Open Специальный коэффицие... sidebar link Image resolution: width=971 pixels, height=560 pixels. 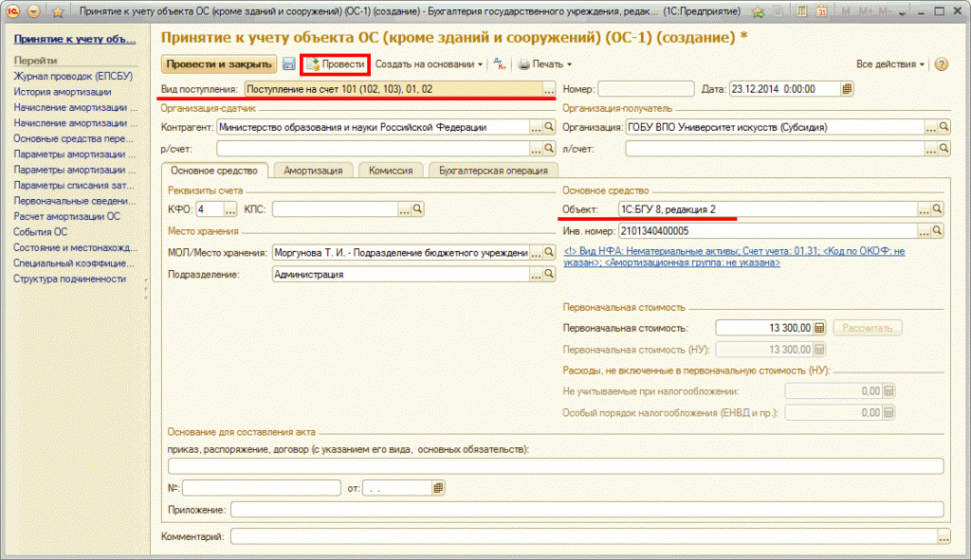74,263
